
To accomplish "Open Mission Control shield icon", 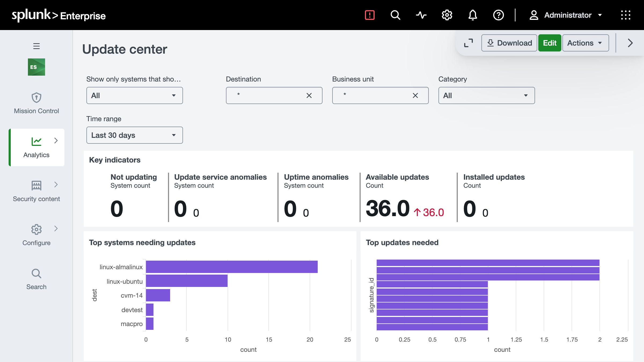I will coord(36,98).
